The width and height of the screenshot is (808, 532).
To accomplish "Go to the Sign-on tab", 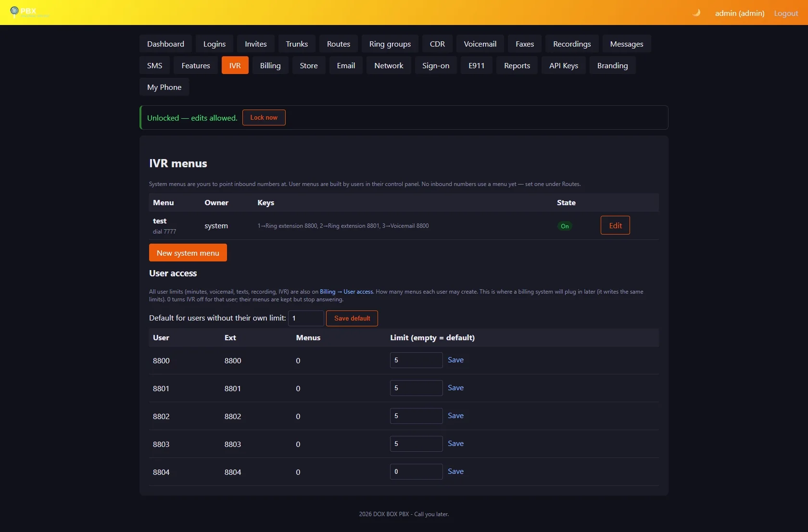I will [x=436, y=65].
